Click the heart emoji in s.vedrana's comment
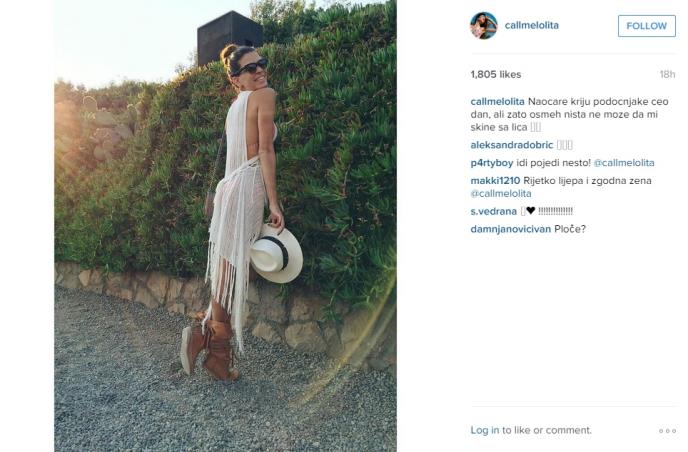Image resolution: width=688 pixels, height=452 pixels. [530, 211]
